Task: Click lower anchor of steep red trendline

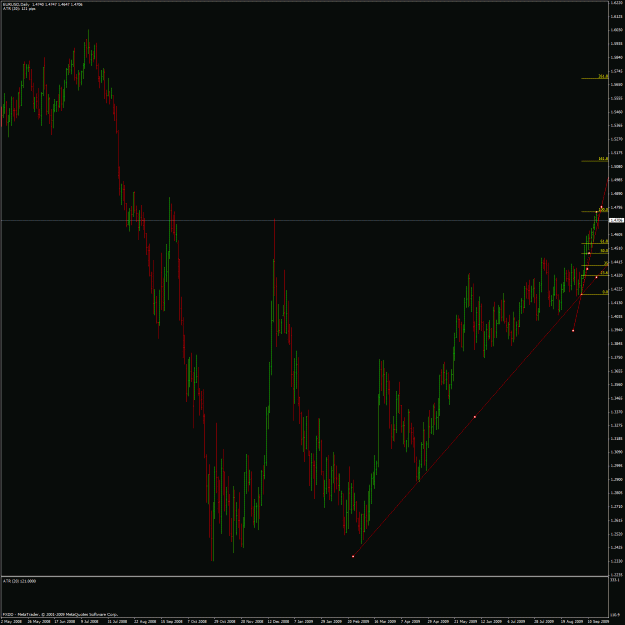Action: pyautogui.click(x=573, y=330)
